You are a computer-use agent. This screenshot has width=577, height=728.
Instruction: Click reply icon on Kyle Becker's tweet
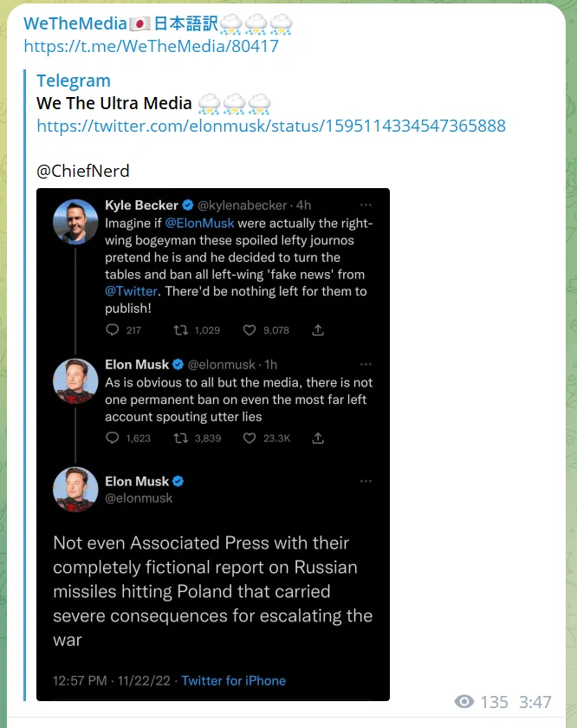tap(112, 329)
